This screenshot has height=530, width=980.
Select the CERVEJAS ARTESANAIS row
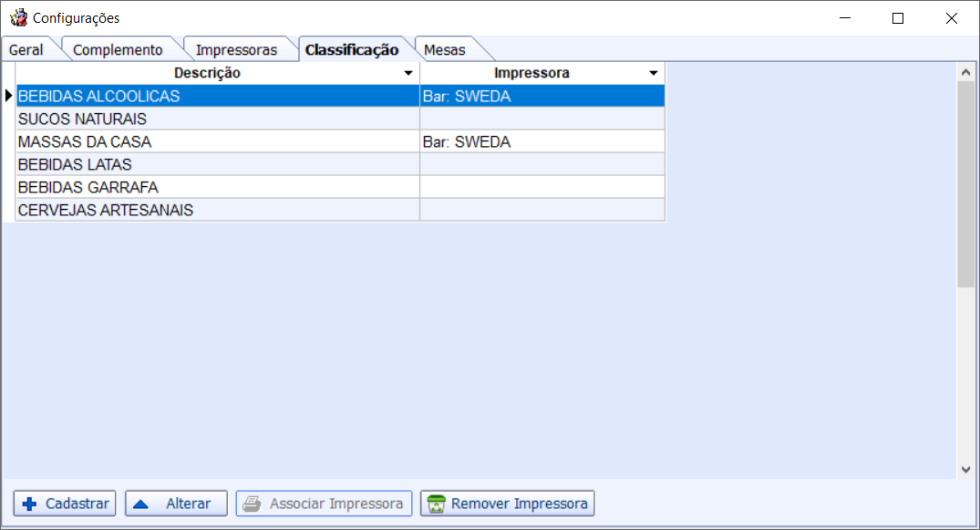(x=106, y=211)
